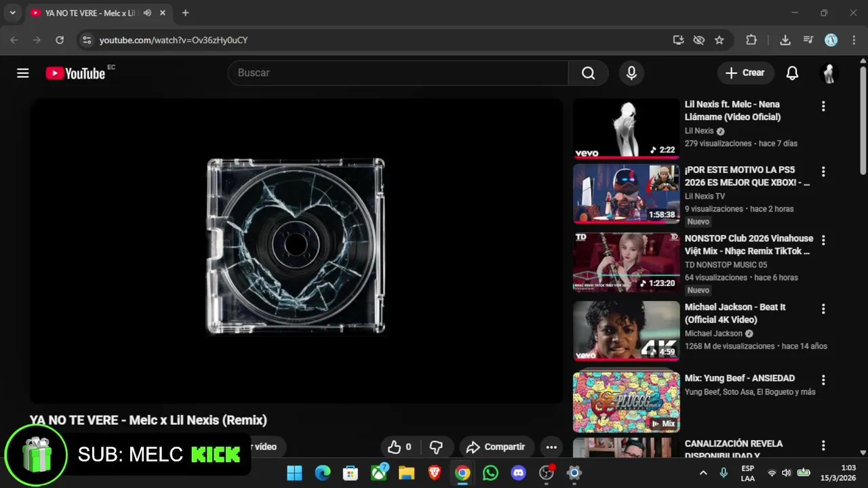Click title Lil Nexis ft. Melc Nena Llámame
Image resolution: width=868 pixels, height=488 pixels.
click(x=732, y=110)
